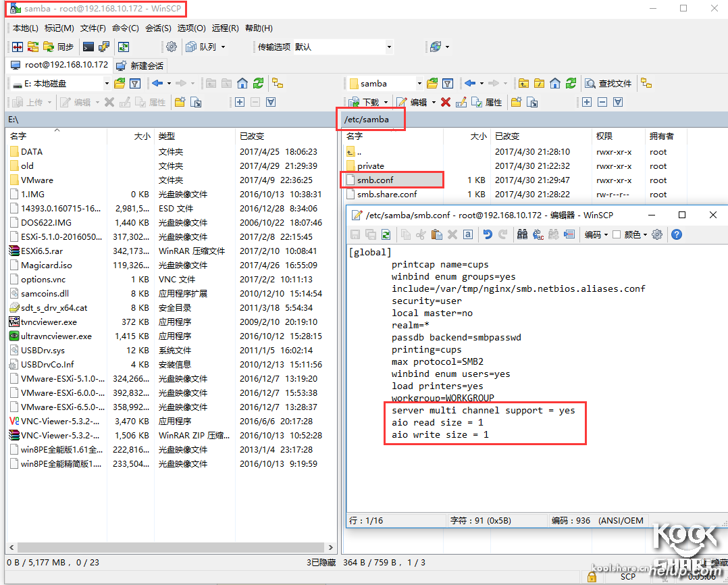
Task: Open editor help question mark
Action: point(677,234)
